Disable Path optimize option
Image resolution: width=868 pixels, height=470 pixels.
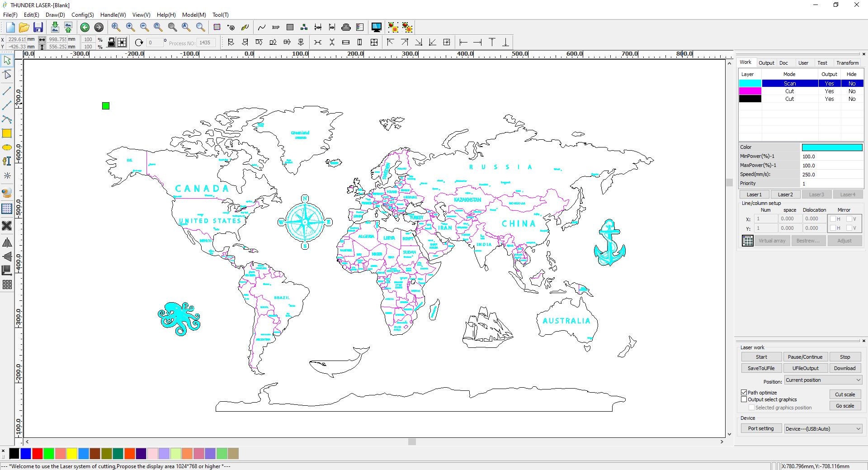pos(744,392)
